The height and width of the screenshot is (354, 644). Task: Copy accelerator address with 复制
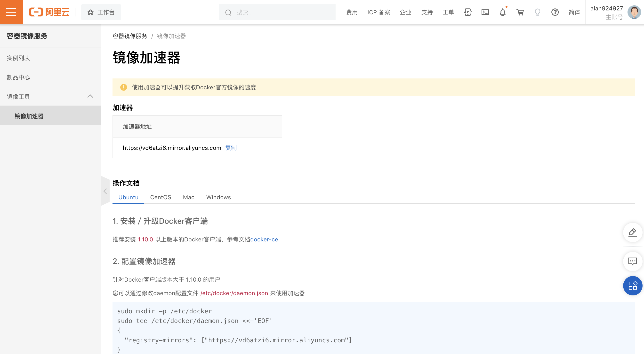(x=231, y=148)
